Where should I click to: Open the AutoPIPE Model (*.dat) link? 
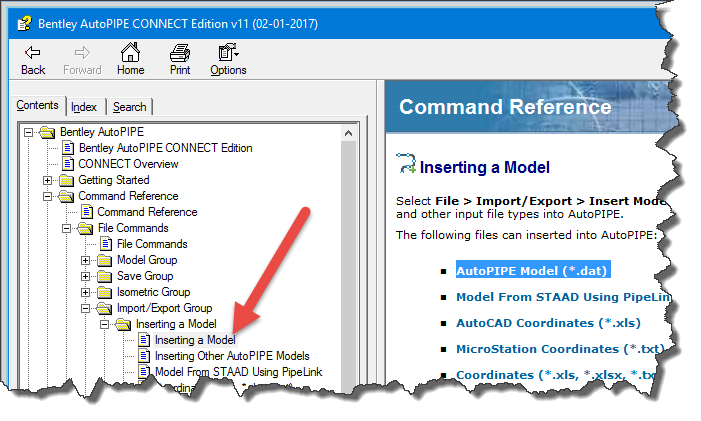coord(532,271)
